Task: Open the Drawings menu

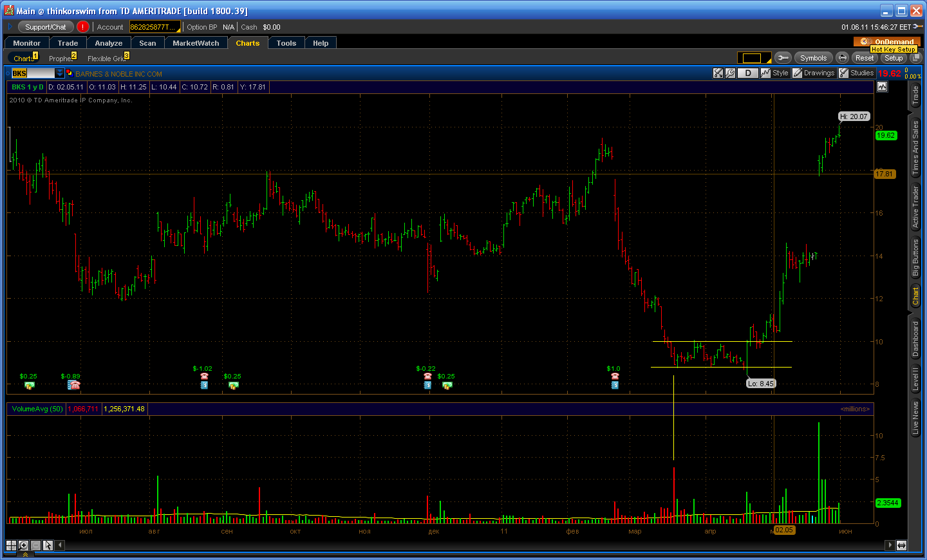Action: click(x=814, y=73)
